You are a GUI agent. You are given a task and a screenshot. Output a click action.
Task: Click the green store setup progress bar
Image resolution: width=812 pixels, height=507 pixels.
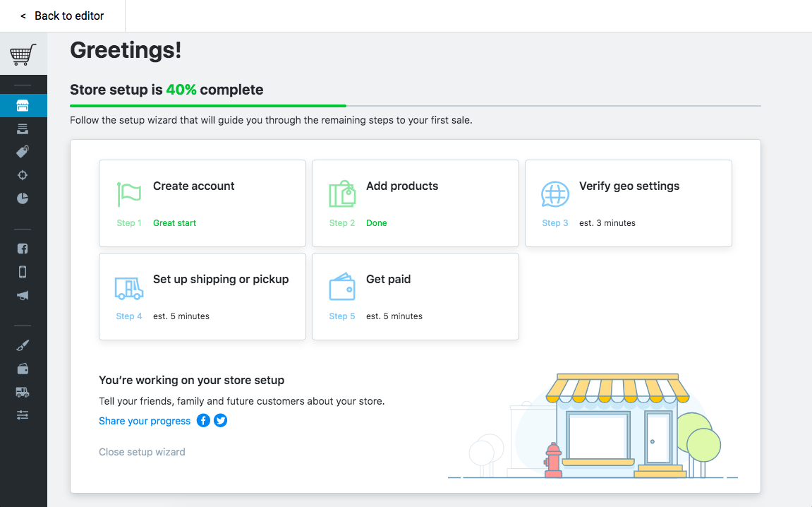coord(207,105)
